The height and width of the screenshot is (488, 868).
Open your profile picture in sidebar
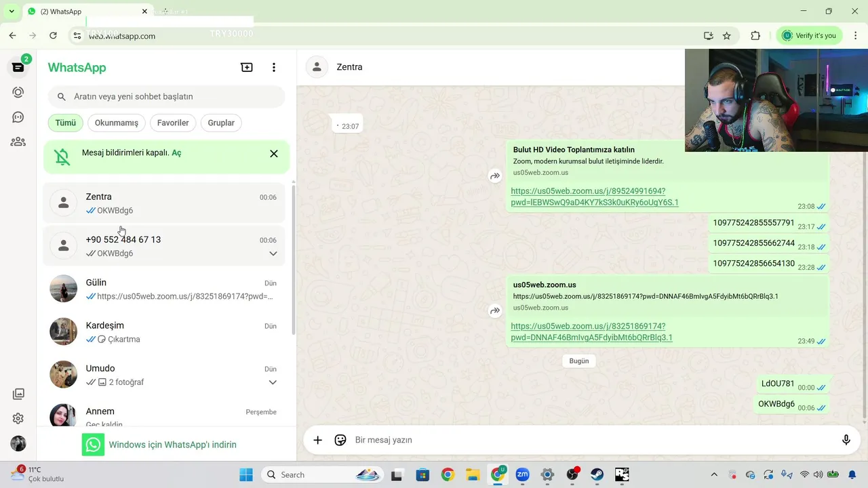tap(18, 444)
